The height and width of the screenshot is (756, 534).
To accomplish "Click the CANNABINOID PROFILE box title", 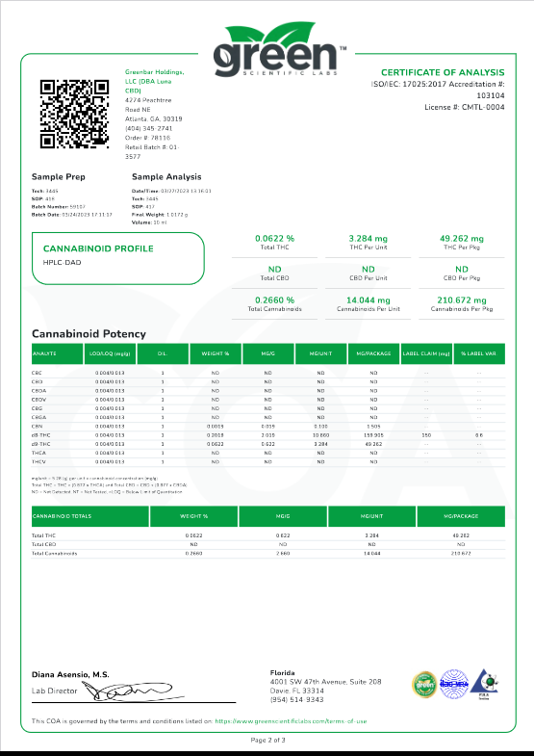I will tap(98, 248).
